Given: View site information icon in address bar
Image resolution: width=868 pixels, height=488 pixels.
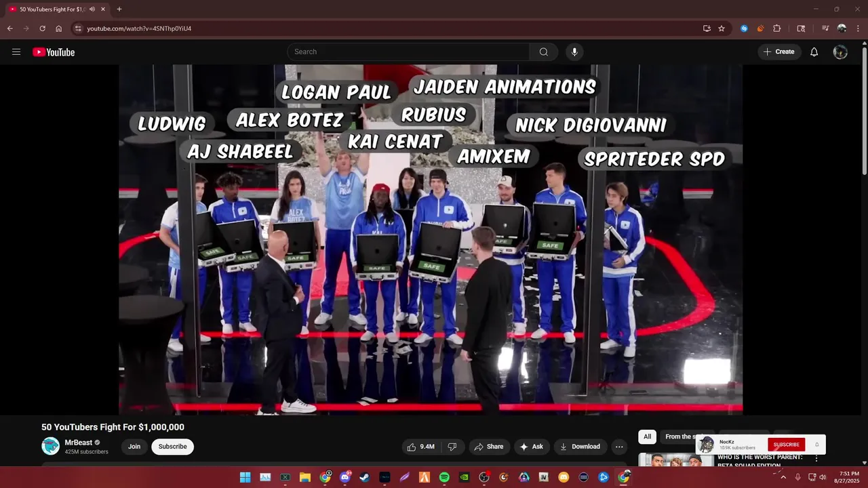Looking at the screenshot, I should point(78,28).
